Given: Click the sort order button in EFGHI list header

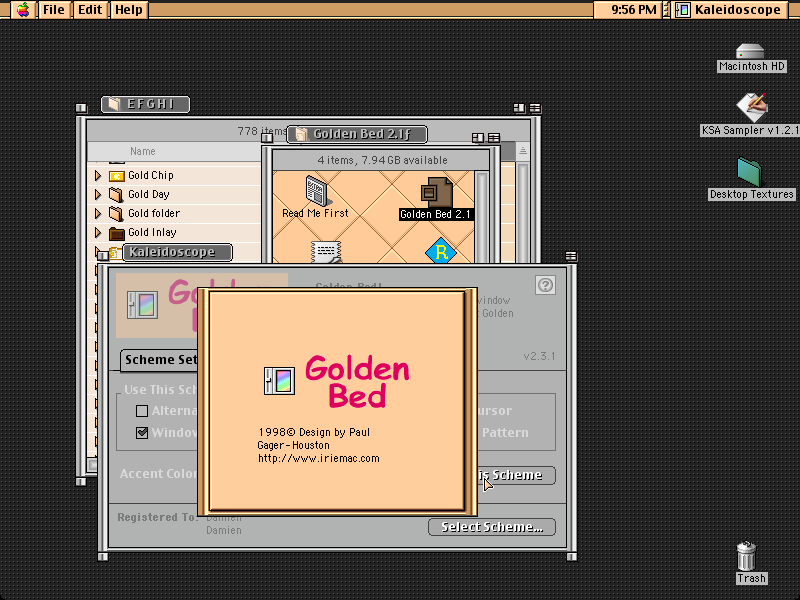Looking at the screenshot, I should 522,151.
